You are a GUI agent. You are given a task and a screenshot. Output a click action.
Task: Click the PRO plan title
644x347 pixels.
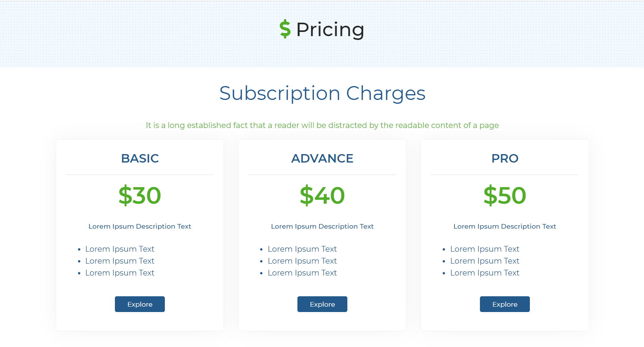[x=505, y=158]
